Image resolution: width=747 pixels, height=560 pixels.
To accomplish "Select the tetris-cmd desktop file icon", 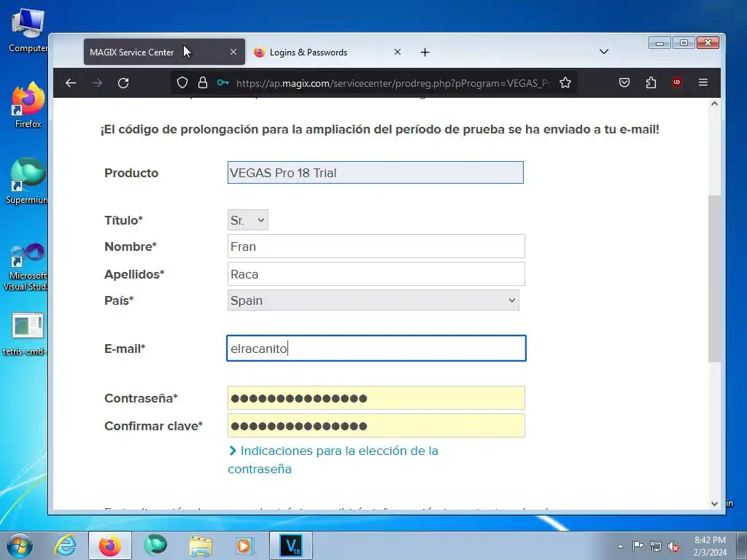I will (x=26, y=334).
